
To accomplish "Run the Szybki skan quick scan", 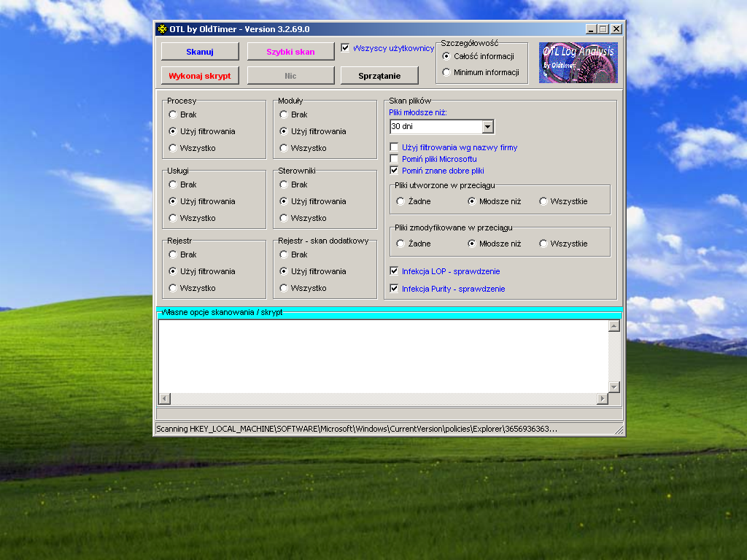I will coord(290,52).
